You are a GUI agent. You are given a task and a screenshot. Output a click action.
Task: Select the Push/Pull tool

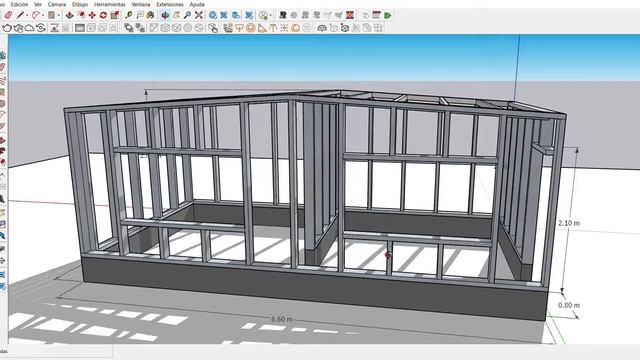(x=70, y=16)
